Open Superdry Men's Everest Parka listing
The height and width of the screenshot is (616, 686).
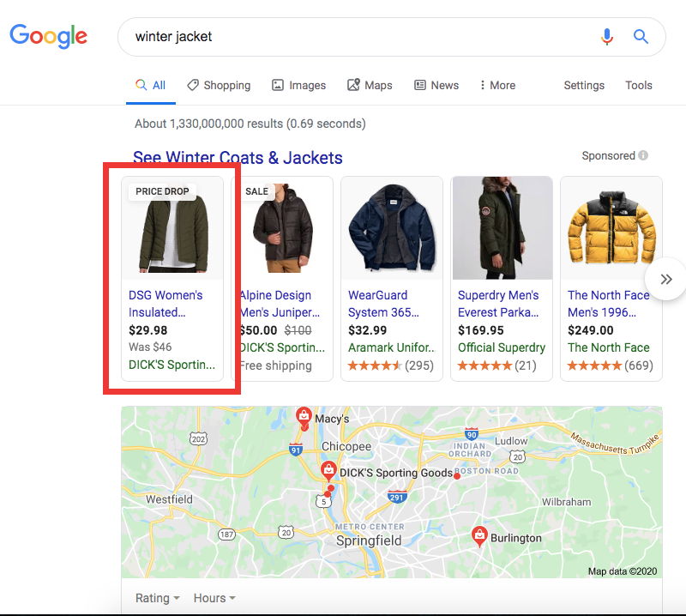[x=498, y=304]
